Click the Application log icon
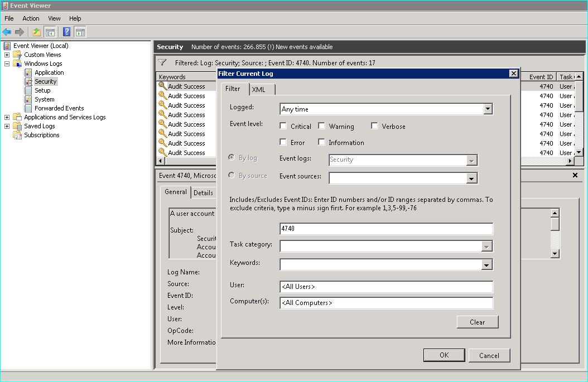The height and width of the screenshot is (382, 588). tap(28, 72)
